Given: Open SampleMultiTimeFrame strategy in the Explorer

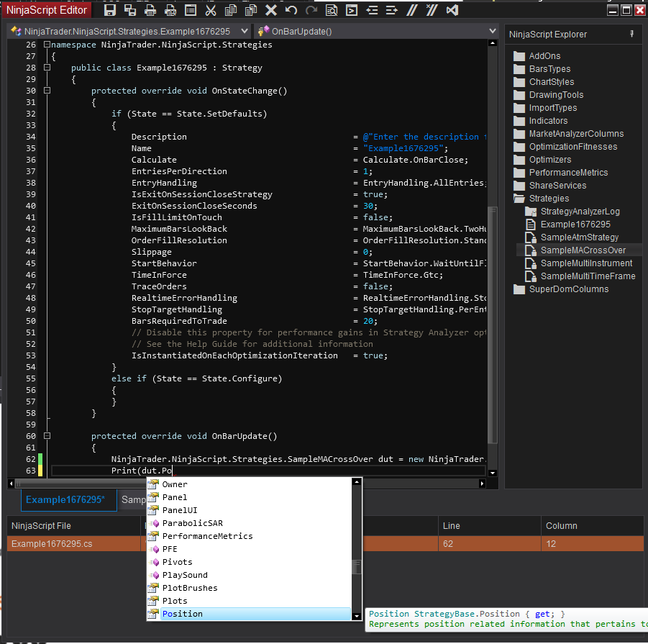Looking at the screenshot, I should click(588, 276).
